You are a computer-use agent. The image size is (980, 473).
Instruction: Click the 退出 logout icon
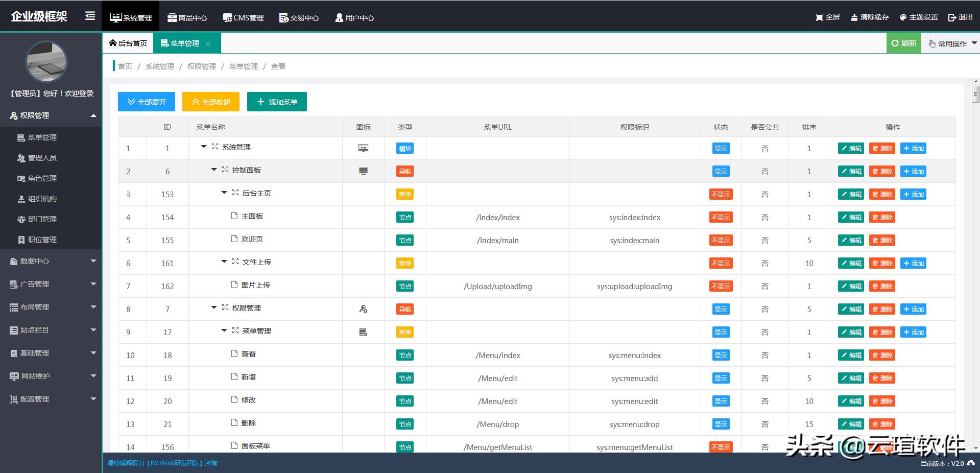pos(952,17)
